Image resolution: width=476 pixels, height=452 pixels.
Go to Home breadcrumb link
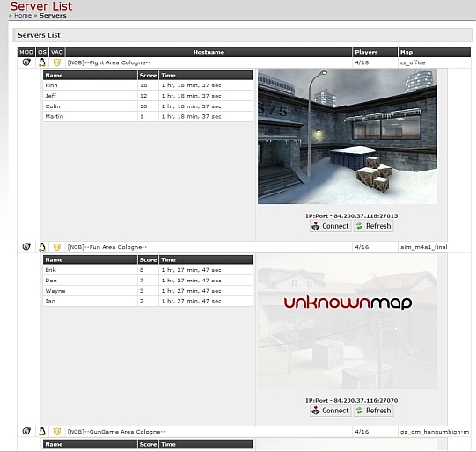[23, 16]
